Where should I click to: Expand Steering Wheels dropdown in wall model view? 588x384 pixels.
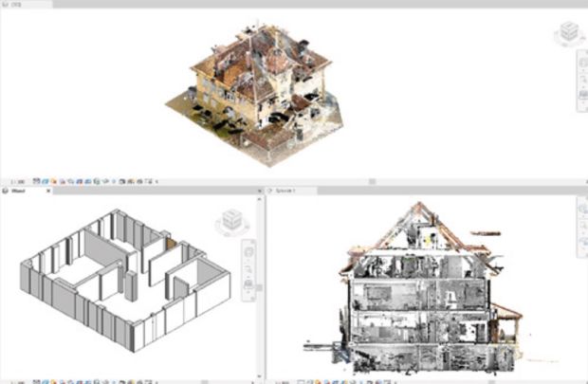coord(248,260)
